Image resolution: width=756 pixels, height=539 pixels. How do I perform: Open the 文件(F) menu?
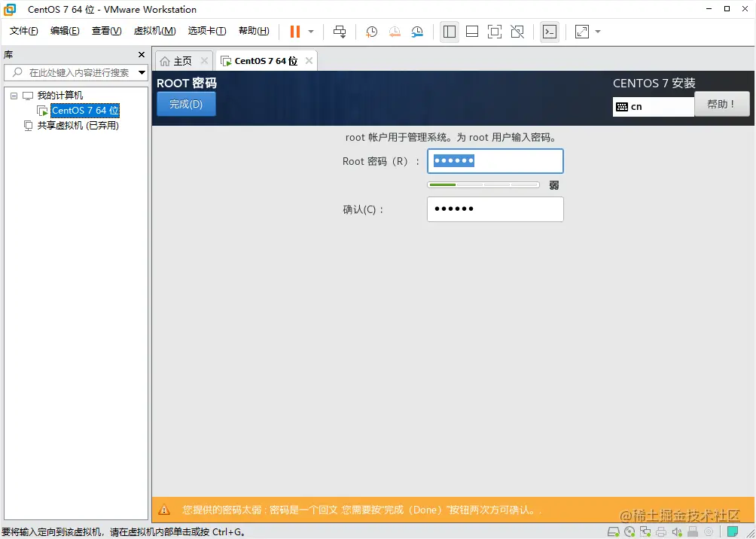click(x=23, y=31)
